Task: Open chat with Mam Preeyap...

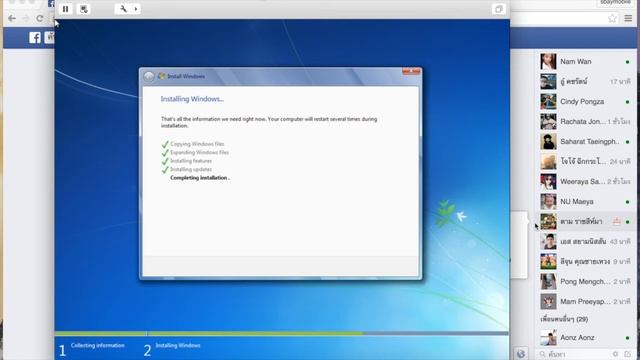Action: (585, 302)
